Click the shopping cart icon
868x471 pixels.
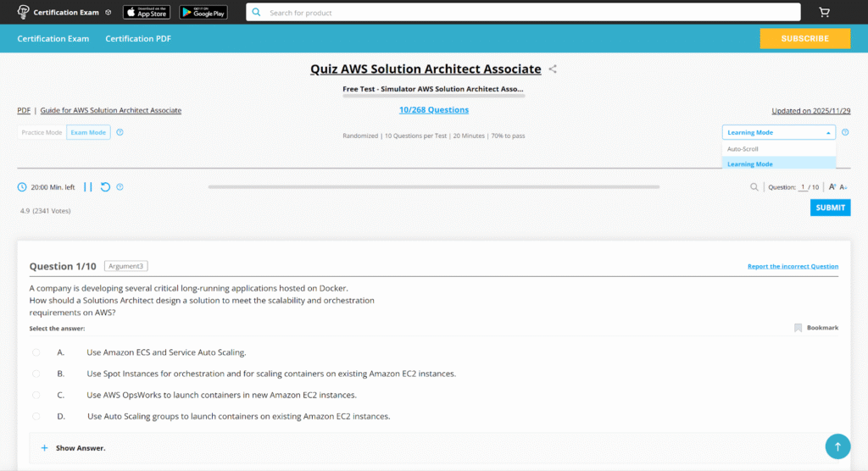click(824, 13)
